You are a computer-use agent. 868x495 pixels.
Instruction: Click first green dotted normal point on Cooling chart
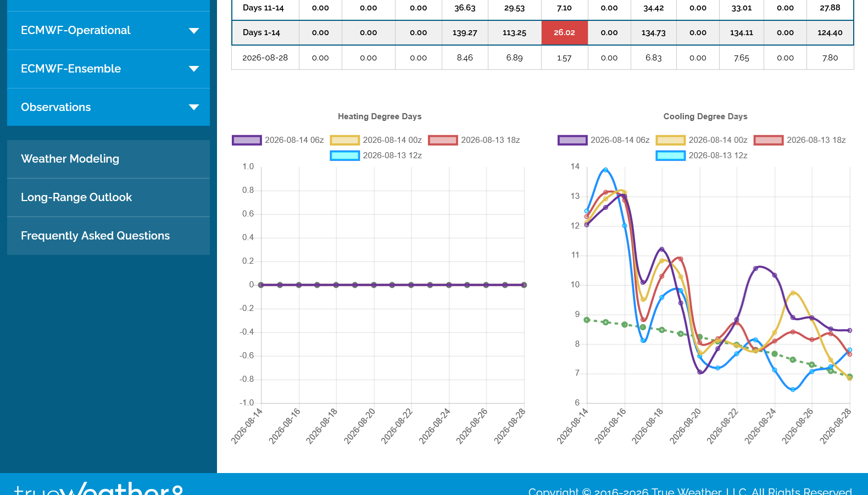587,320
